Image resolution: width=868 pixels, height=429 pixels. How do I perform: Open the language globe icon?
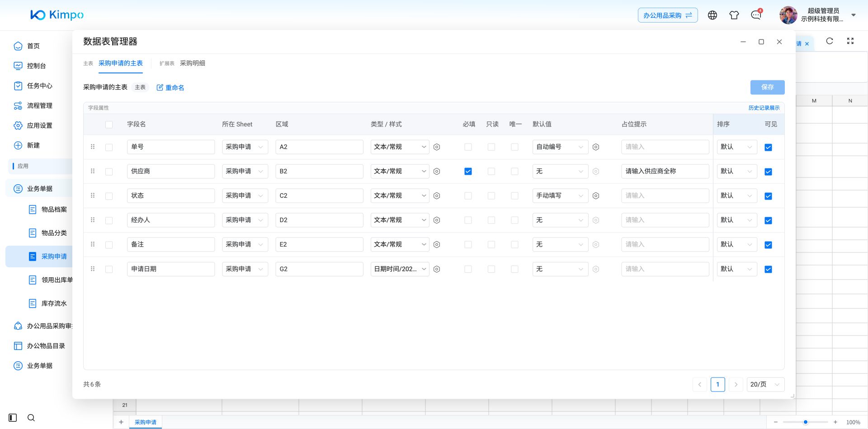(x=712, y=15)
